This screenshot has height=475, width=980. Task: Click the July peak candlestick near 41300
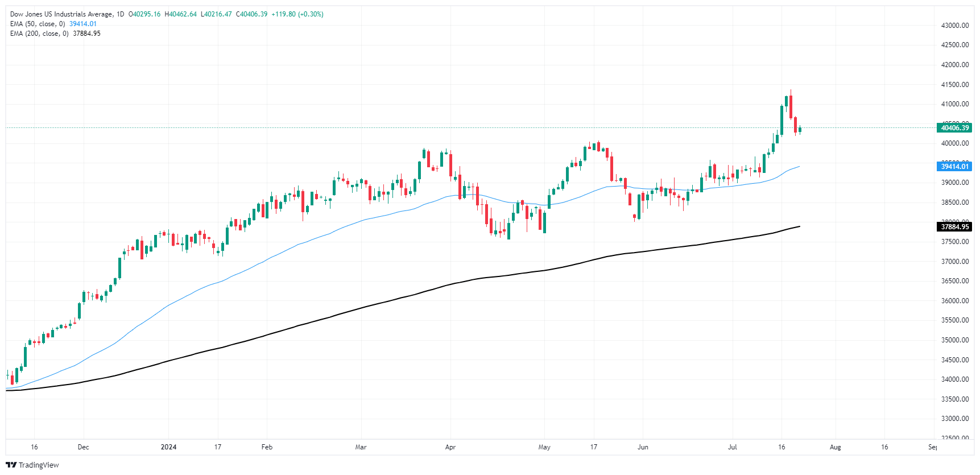tap(791, 105)
